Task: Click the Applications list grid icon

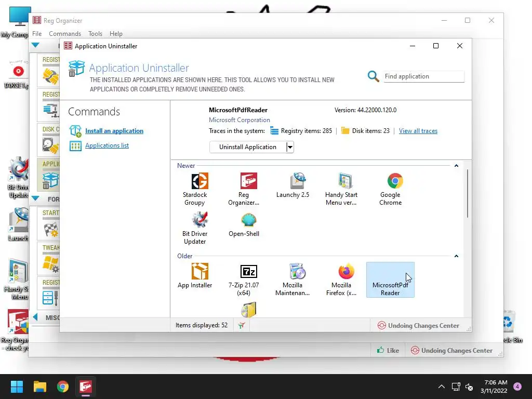Action: (x=75, y=146)
